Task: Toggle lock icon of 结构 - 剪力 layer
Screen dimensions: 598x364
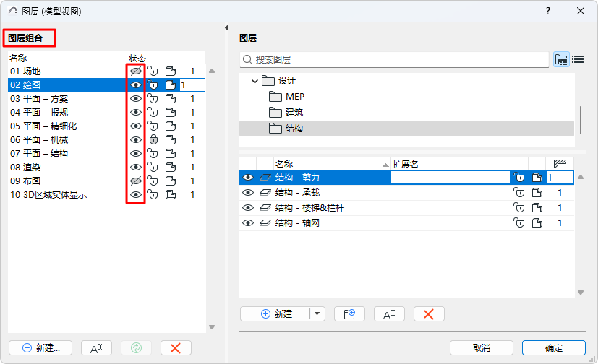Action: pos(518,178)
